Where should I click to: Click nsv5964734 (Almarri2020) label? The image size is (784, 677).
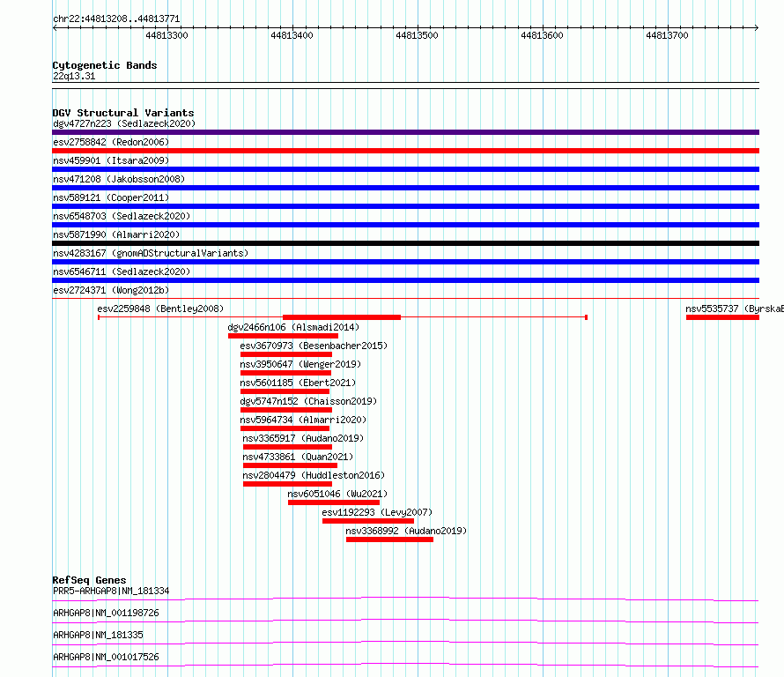pos(303,420)
